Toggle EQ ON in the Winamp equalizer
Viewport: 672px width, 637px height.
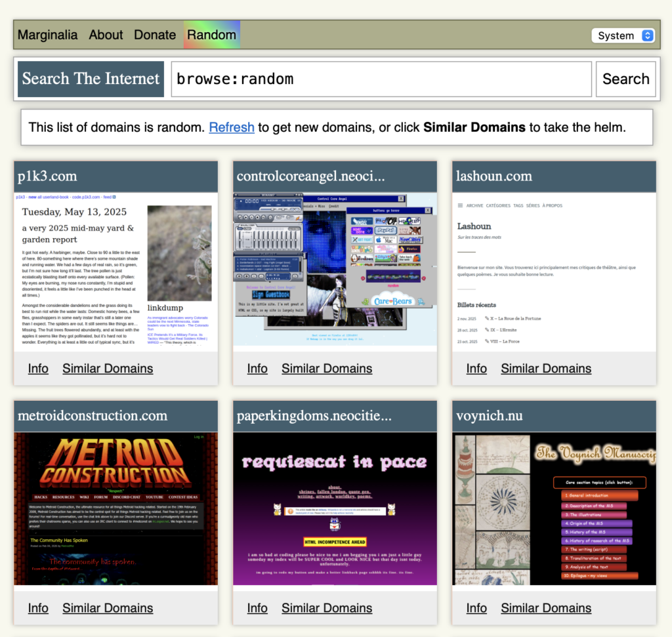coord(240,228)
